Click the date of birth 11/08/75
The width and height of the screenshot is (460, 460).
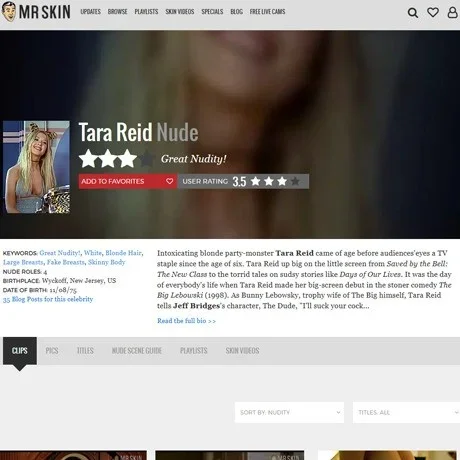click(63, 290)
